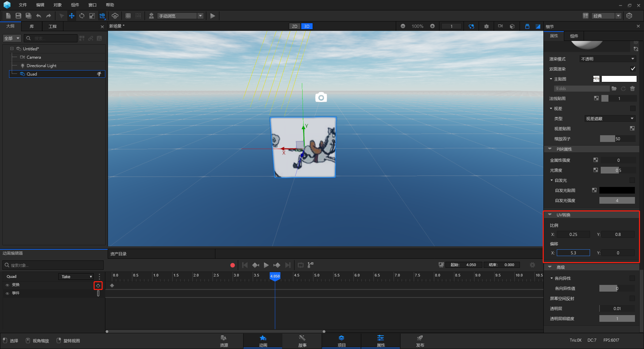Switch viewport to 3D mode
The height and width of the screenshot is (349, 644).
point(307,26)
